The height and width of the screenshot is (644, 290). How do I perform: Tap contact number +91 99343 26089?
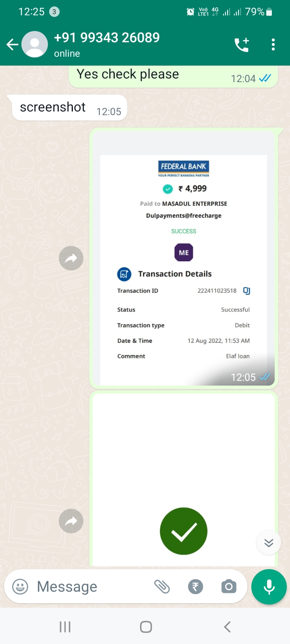click(107, 38)
